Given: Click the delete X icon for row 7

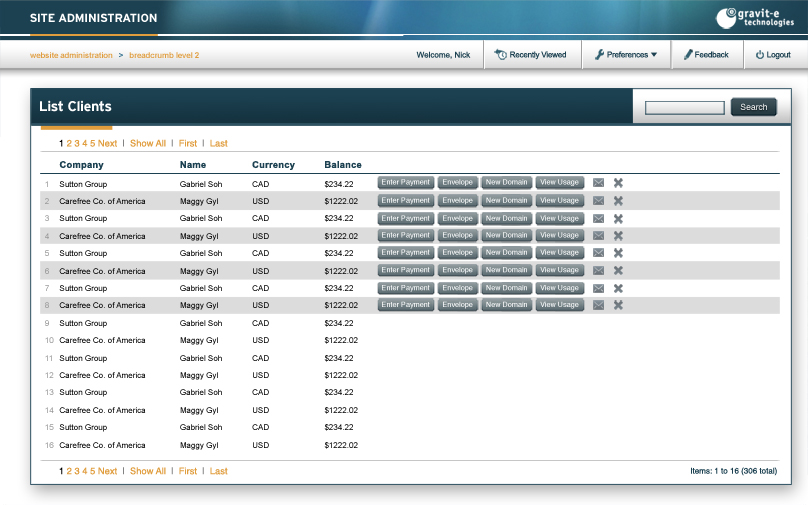Looking at the screenshot, I should click(x=618, y=288).
